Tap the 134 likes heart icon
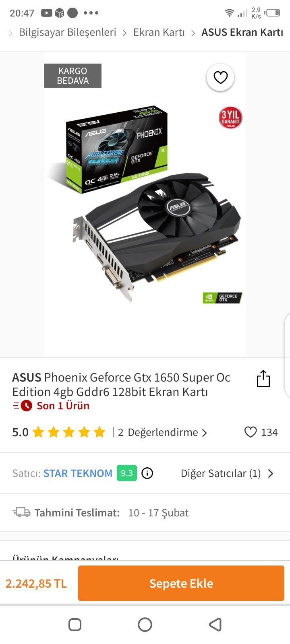This screenshot has width=290, height=644. click(251, 432)
